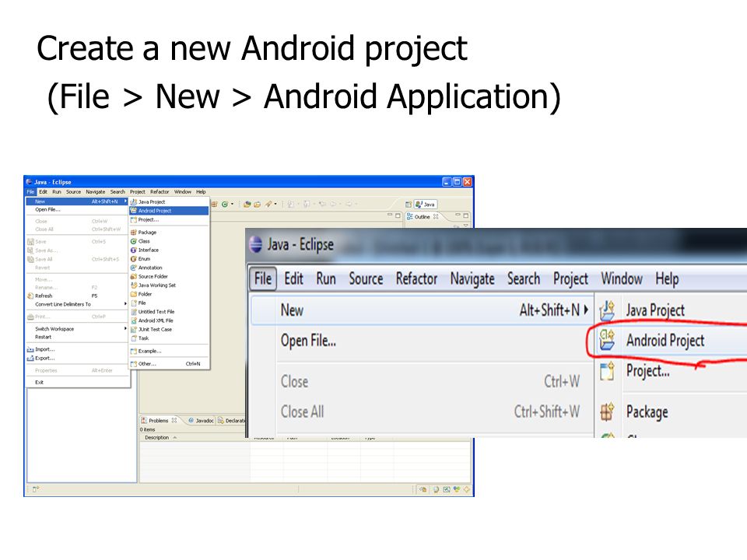Switch to the Declaration tab
Screen dimensions: 747x560
click(x=232, y=421)
